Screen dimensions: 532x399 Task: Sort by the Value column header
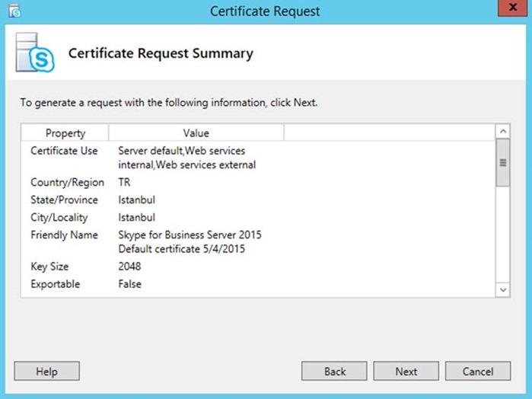(196, 132)
